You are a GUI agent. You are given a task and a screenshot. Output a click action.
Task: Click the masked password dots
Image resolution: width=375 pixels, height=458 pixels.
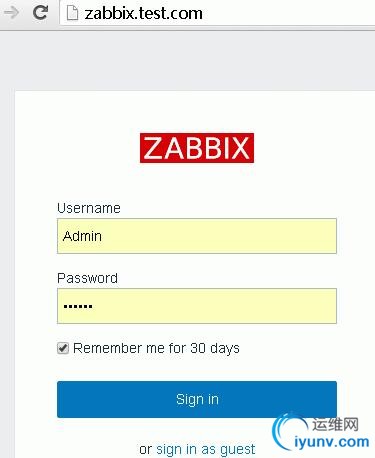point(78,306)
